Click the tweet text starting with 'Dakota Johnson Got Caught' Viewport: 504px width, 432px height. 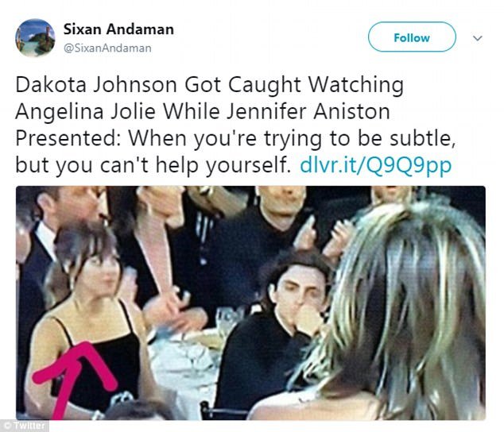point(235,125)
